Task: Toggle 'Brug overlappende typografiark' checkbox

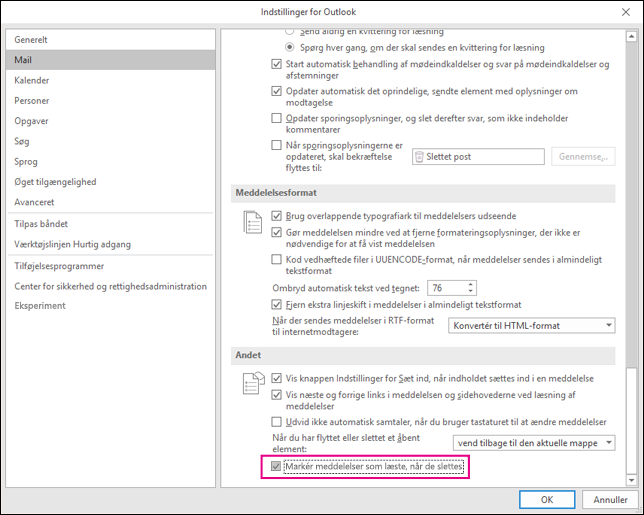Action: click(x=276, y=216)
